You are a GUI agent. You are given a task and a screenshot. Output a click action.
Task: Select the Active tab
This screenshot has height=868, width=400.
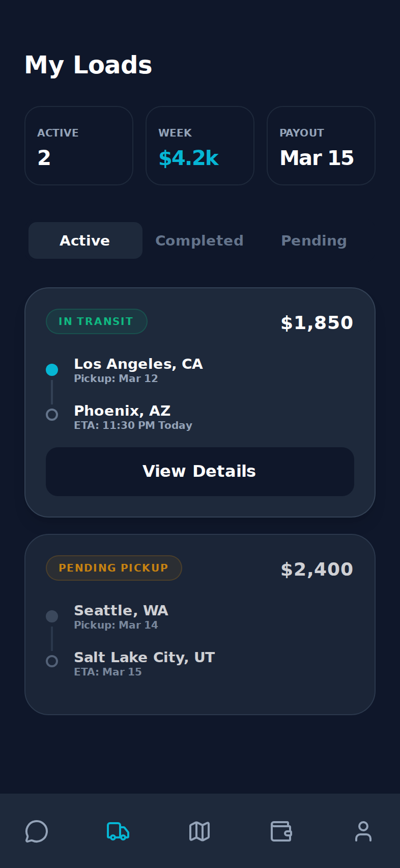point(85,240)
